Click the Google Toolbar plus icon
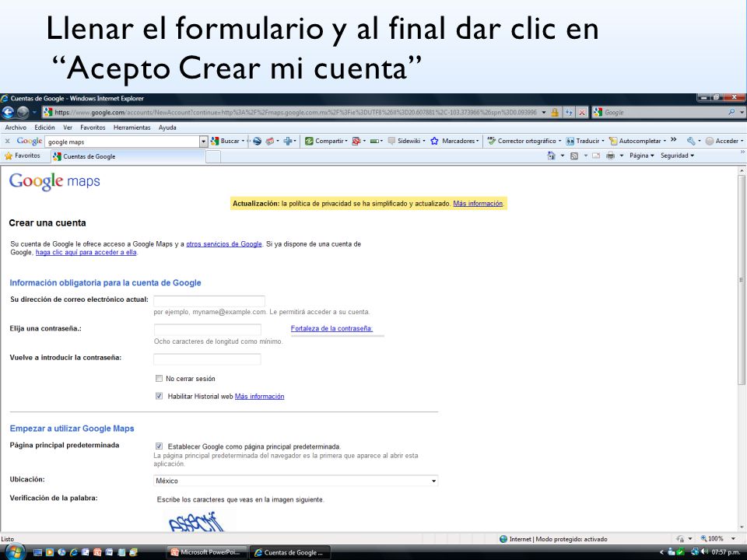Viewport: 747px width, 560px height. click(288, 141)
